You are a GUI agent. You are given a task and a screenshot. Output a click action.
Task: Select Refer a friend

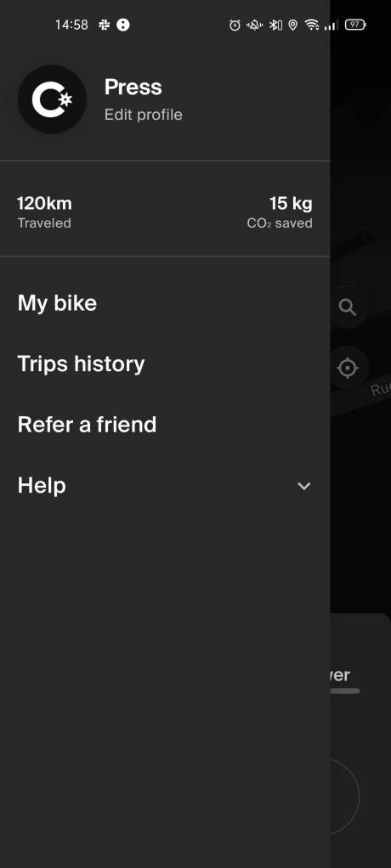click(x=165, y=425)
